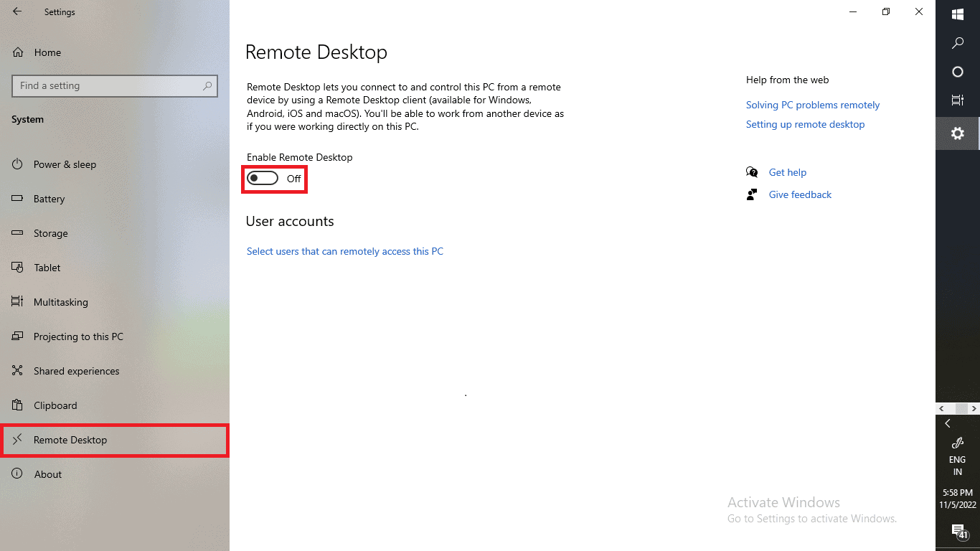Open Projecting to this PC settings
Screen dimensions: 980x551
(x=79, y=336)
